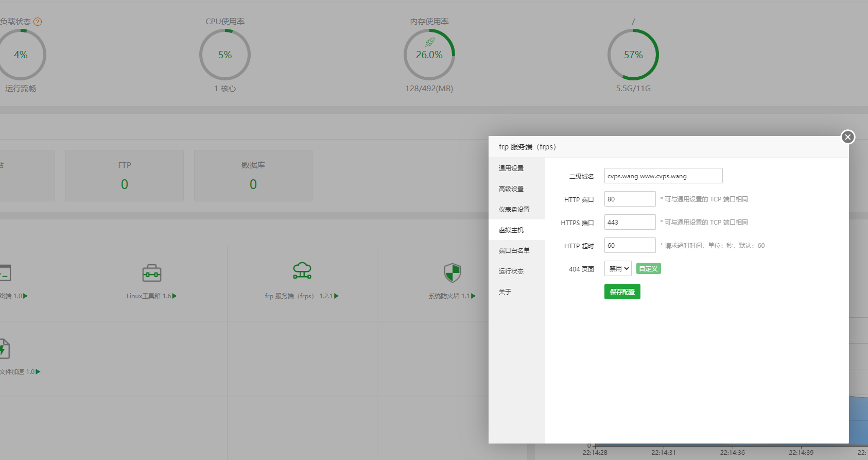This screenshot has width=868, height=460.
Task: View the Running Status (运行状态) tab
Action: [x=511, y=271]
